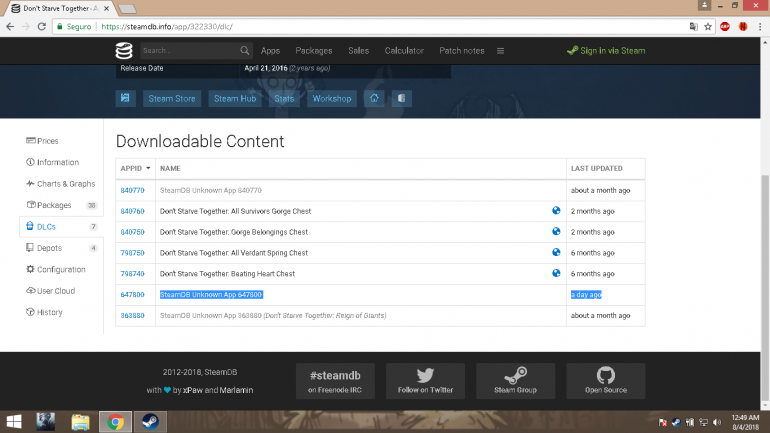Viewport: 770px width, 433px height.
Task: Click #steamdb on Freenode IRC button
Action: point(335,381)
